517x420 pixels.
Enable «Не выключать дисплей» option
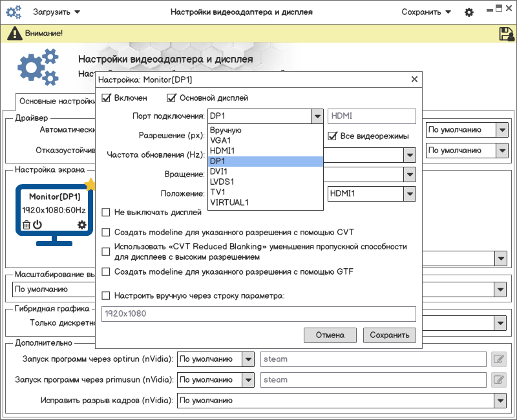[x=107, y=212]
